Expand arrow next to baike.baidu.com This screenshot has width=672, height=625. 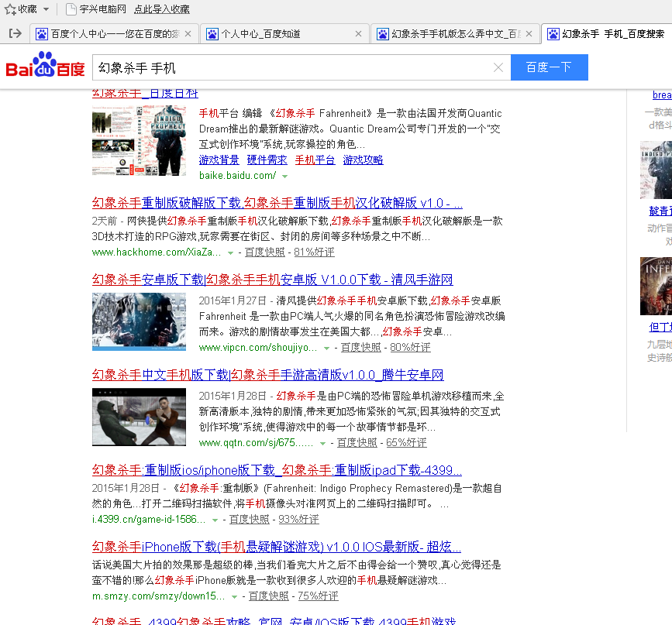[285, 176]
